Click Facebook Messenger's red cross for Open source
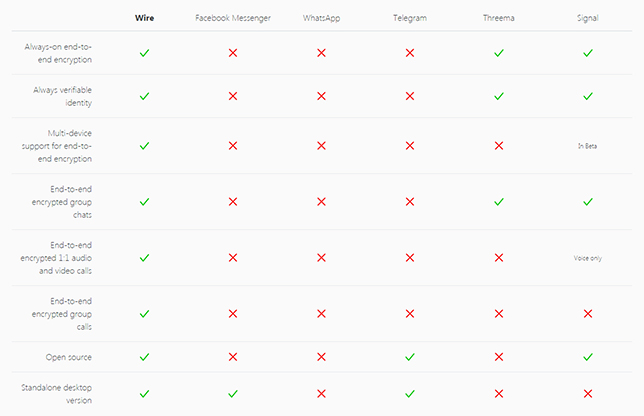Screen dimensions: 644x416 coord(233,357)
